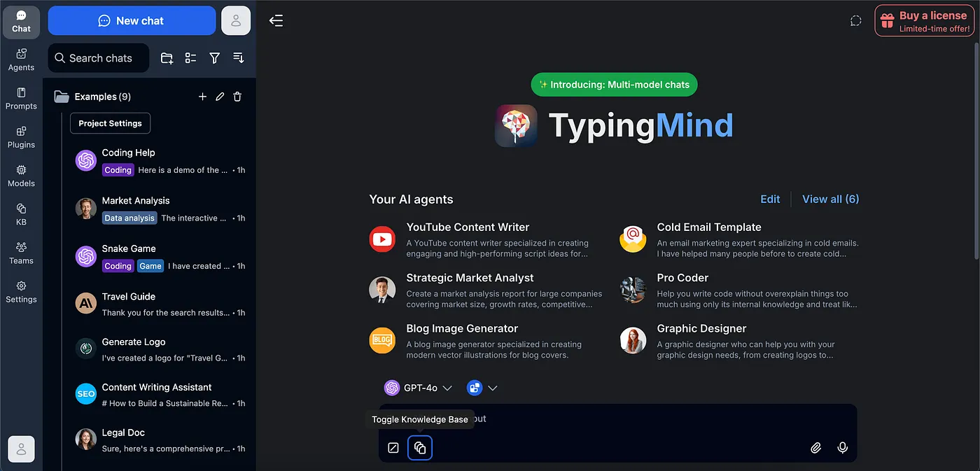Rename Examples folder with pencil icon
Screen dimensions: 980x471
coord(220,97)
